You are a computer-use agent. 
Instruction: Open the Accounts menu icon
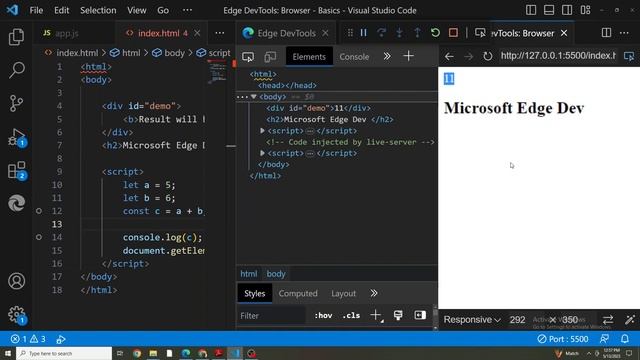16,281
